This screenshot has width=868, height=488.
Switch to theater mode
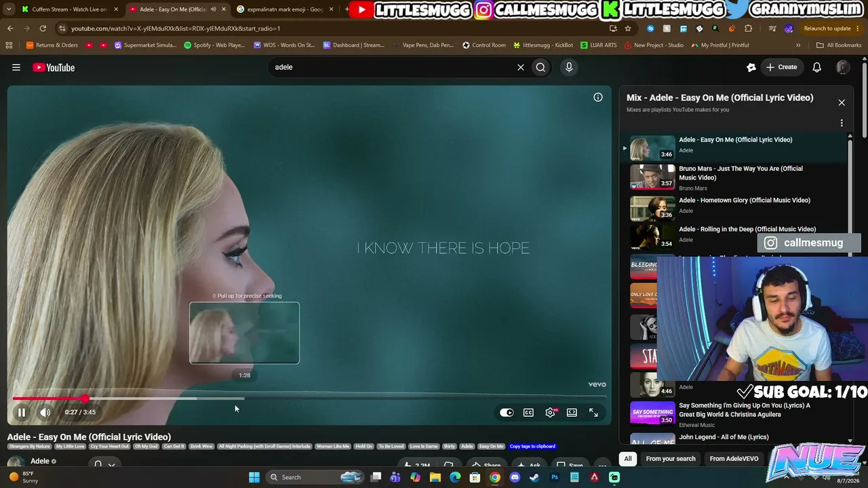(x=572, y=412)
